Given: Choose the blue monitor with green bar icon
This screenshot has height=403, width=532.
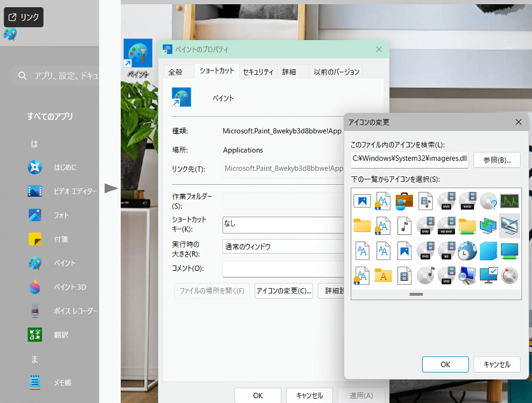Looking at the screenshot, I should coord(510,251).
